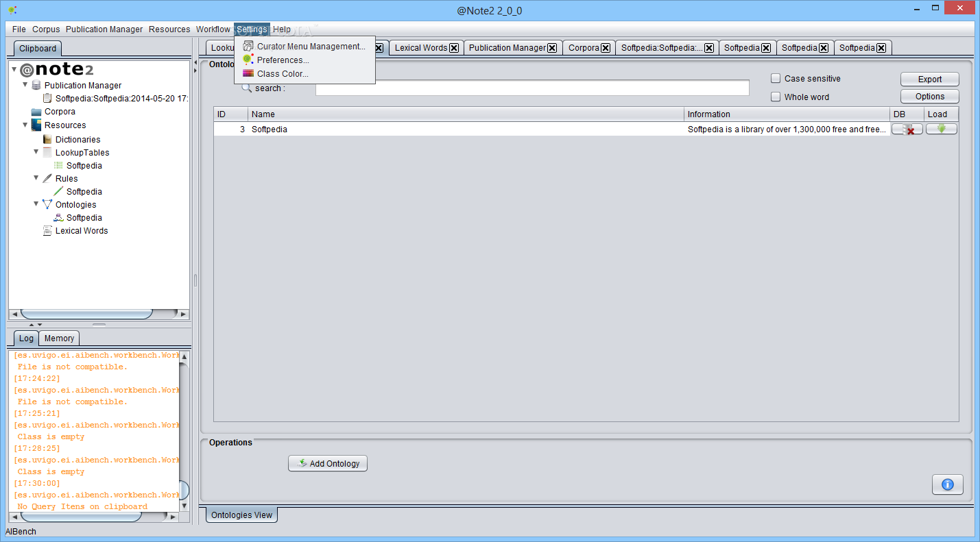This screenshot has height=542, width=980.
Task: Click the Resources icon in the clipboard tree
Action: (36, 125)
